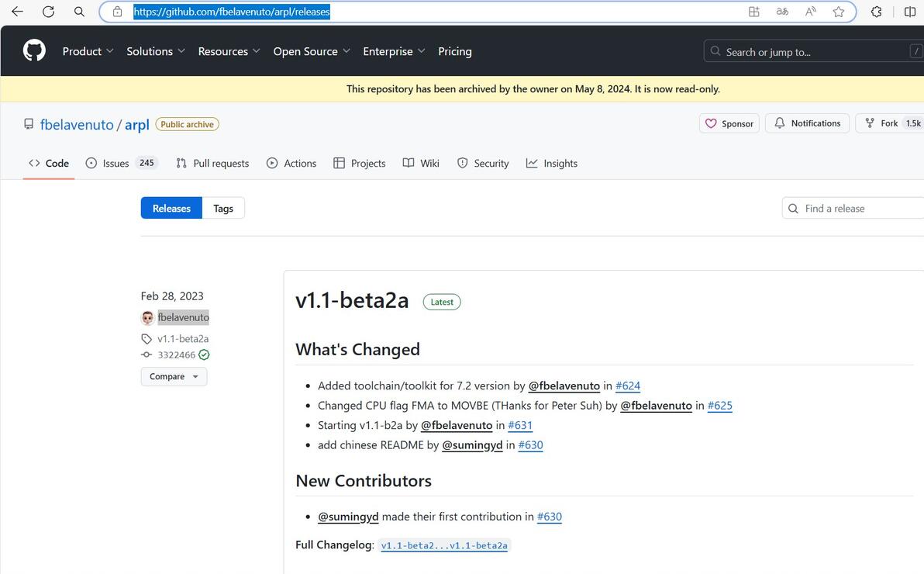Click the GitHub Octocat logo

[x=34, y=51]
